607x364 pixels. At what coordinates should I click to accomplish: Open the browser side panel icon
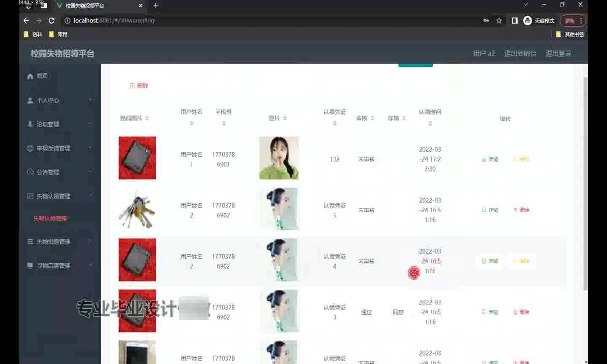[515, 21]
